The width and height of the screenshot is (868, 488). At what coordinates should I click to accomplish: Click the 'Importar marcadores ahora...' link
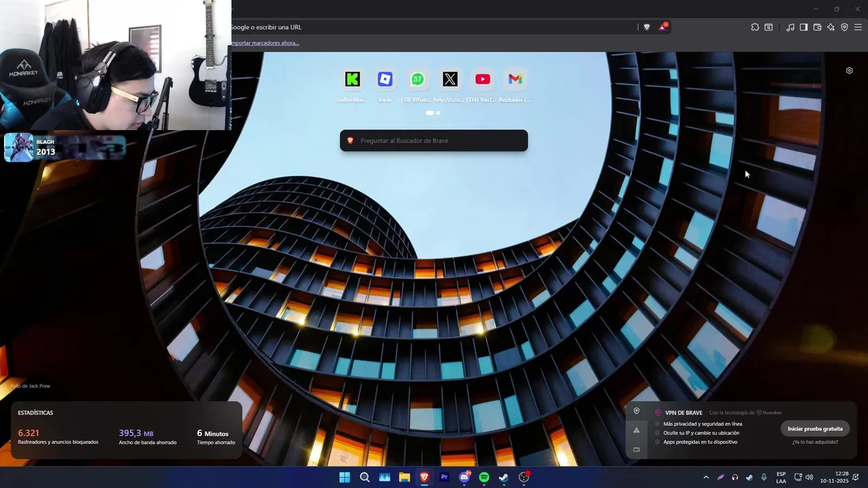(x=265, y=43)
